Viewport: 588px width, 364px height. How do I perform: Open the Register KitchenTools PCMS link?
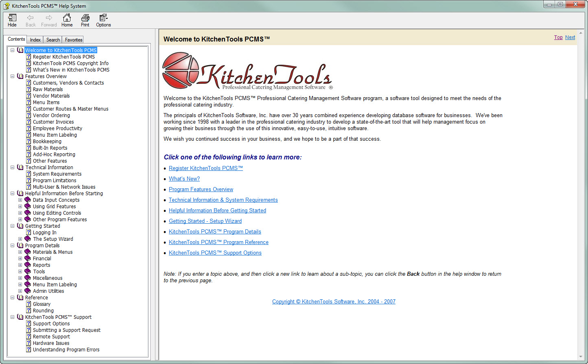click(206, 168)
